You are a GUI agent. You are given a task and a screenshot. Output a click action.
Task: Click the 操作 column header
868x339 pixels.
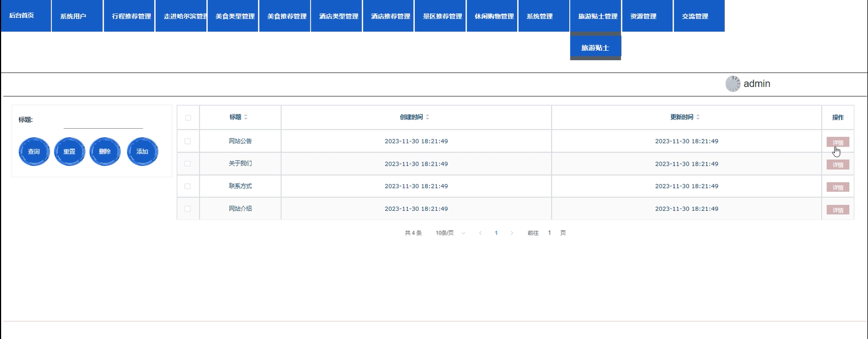(838, 118)
